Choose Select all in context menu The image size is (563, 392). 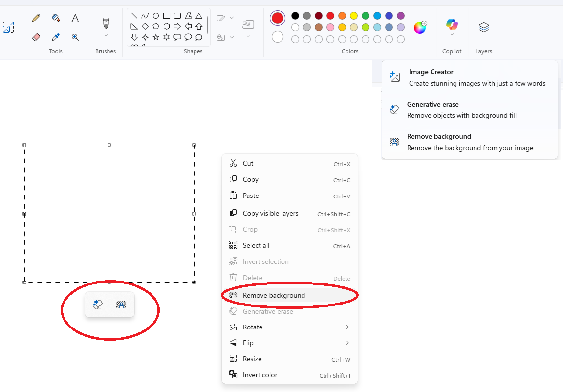[290, 245]
